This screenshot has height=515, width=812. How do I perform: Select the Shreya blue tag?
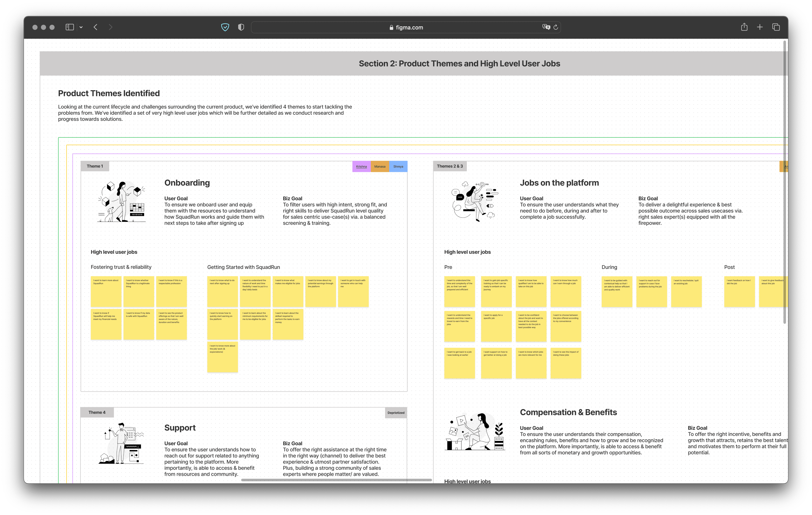[398, 166]
